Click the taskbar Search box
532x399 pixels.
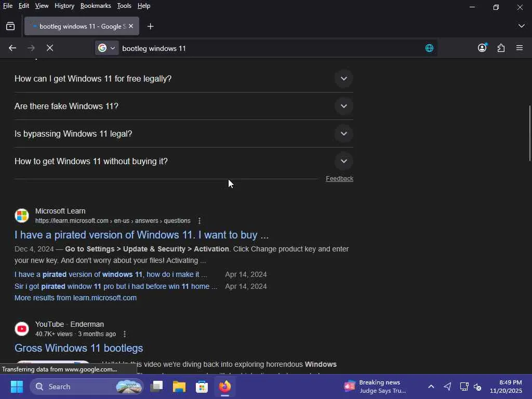[87, 387]
